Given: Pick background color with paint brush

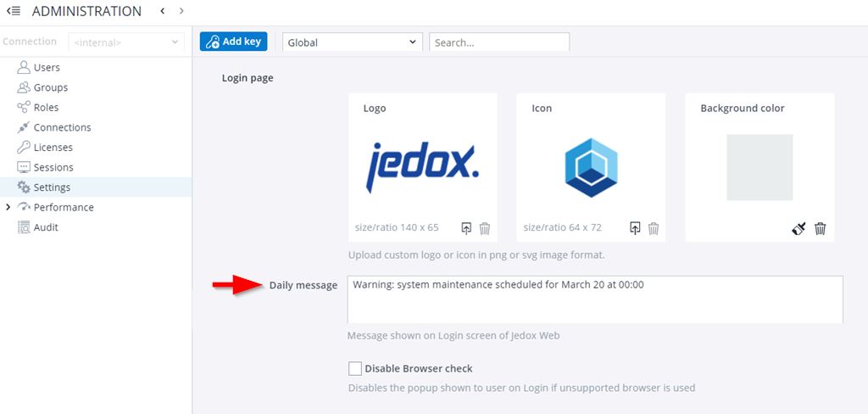Looking at the screenshot, I should pos(798,227).
